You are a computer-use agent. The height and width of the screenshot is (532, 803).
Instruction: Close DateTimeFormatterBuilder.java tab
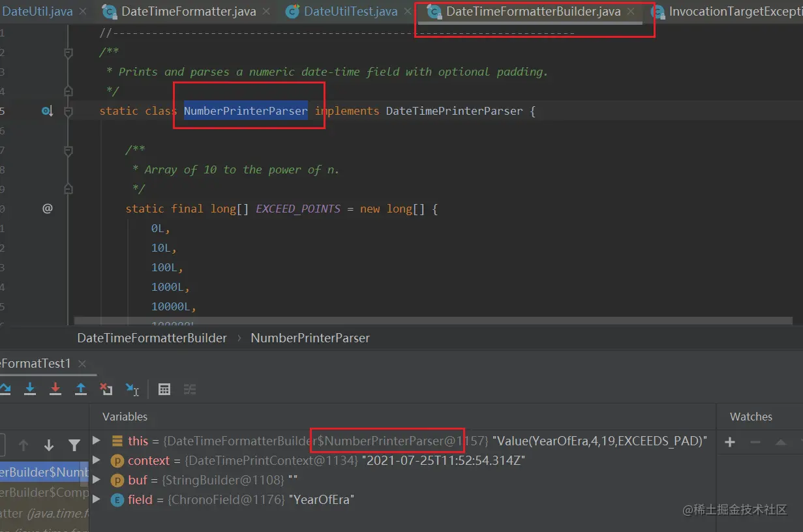pyautogui.click(x=631, y=12)
